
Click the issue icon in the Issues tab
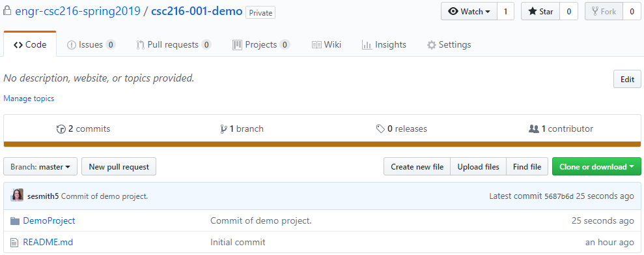[72, 45]
